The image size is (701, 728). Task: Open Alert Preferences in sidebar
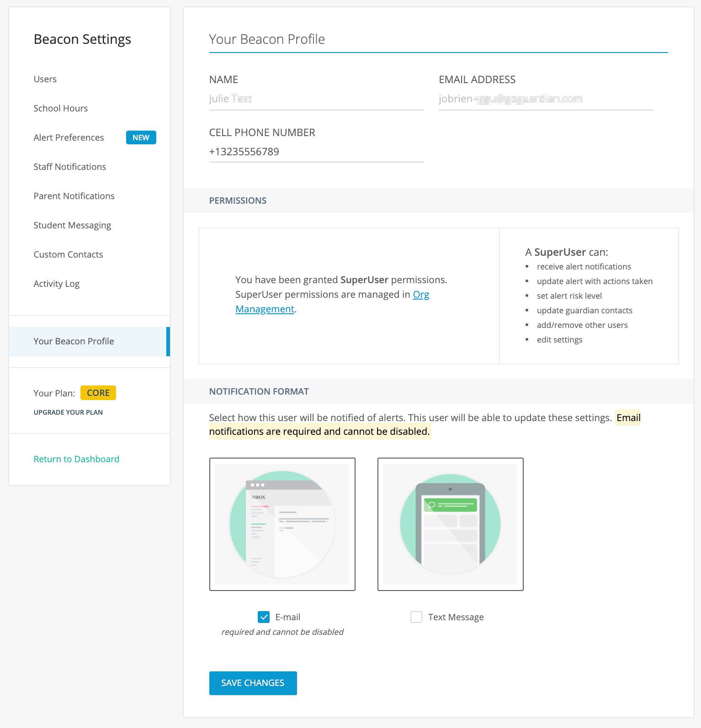69,137
